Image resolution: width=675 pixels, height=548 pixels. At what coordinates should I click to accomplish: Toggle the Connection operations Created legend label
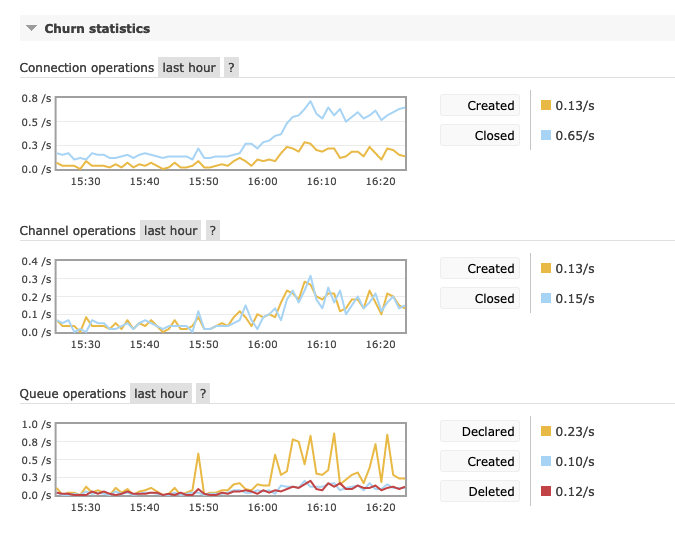pyautogui.click(x=480, y=105)
